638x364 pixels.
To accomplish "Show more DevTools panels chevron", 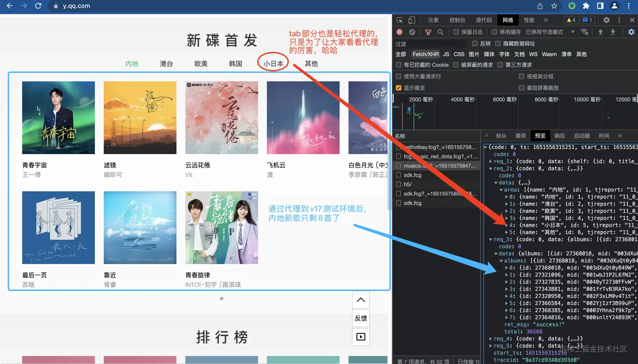I will click(x=546, y=20).
